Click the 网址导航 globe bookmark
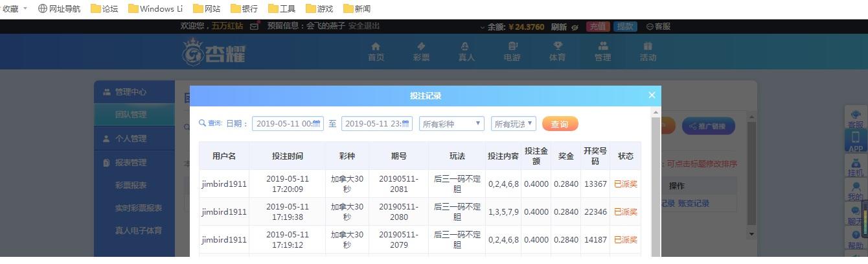The image size is (868, 264). coord(60,8)
